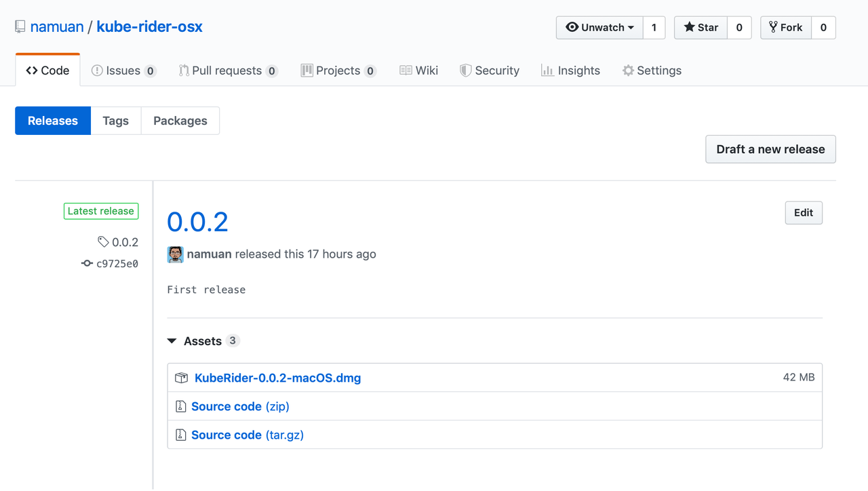
Task: Click the released this 17 hours ago text
Action: tap(305, 254)
